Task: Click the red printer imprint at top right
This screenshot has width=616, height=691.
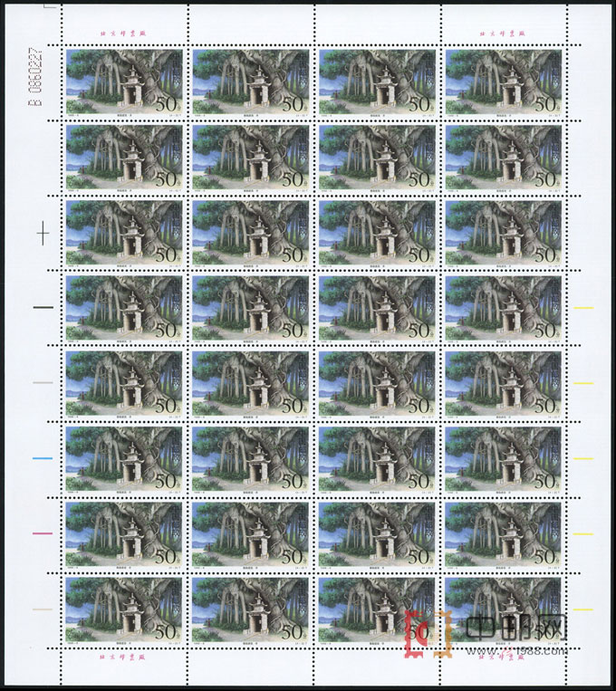Action: coord(500,34)
